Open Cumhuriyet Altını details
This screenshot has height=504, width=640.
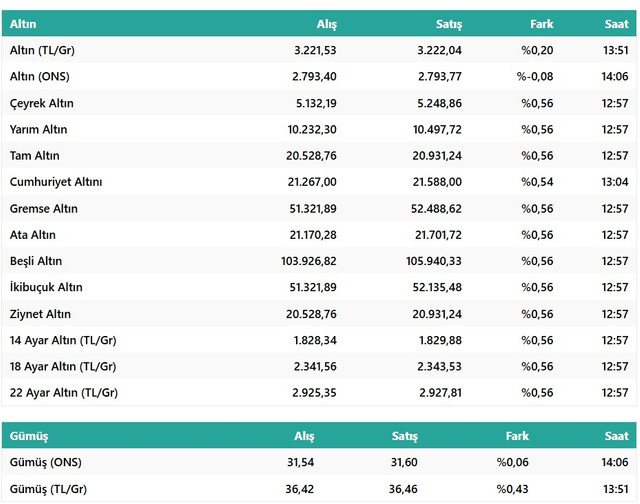point(56,182)
